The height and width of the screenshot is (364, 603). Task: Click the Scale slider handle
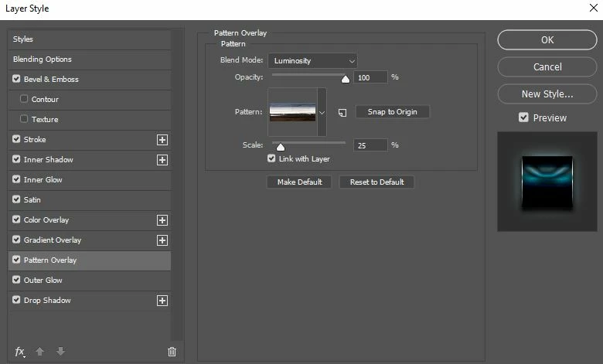click(x=281, y=147)
